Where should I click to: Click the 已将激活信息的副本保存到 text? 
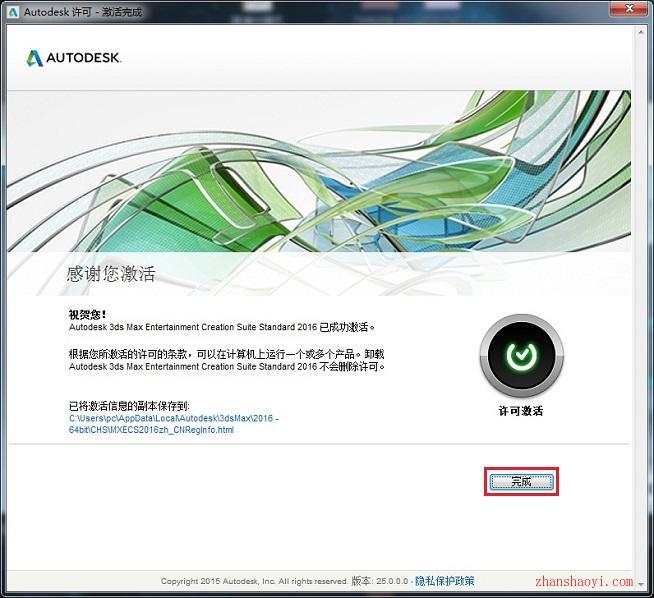tap(129, 405)
